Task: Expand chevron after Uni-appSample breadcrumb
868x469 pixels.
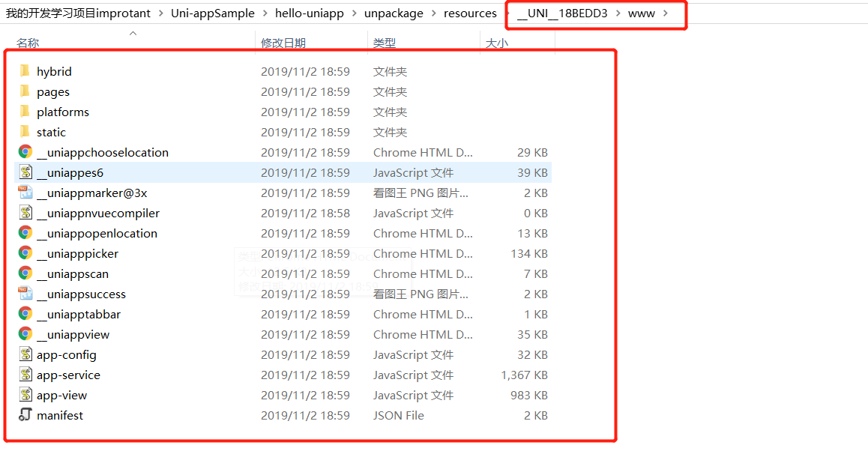Action: 265,13
